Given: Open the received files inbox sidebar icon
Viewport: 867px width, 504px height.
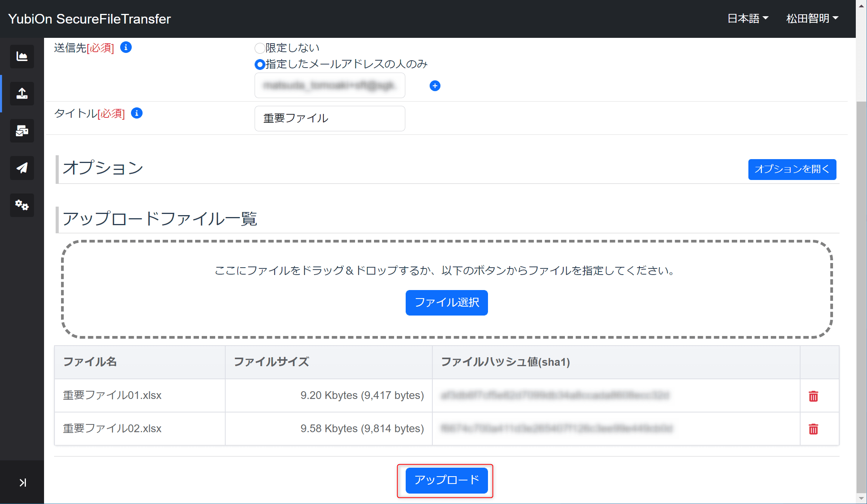Looking at the screenshot, I should tap(22, 131).
